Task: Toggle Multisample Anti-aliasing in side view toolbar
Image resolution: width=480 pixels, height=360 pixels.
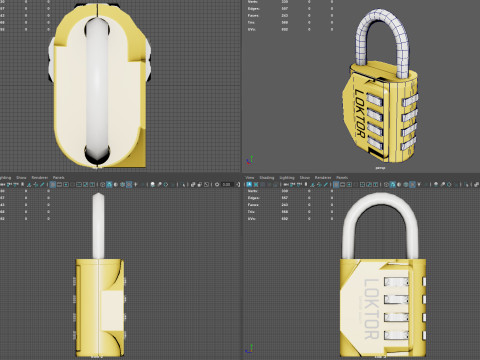Action: [x=165, y=184]
